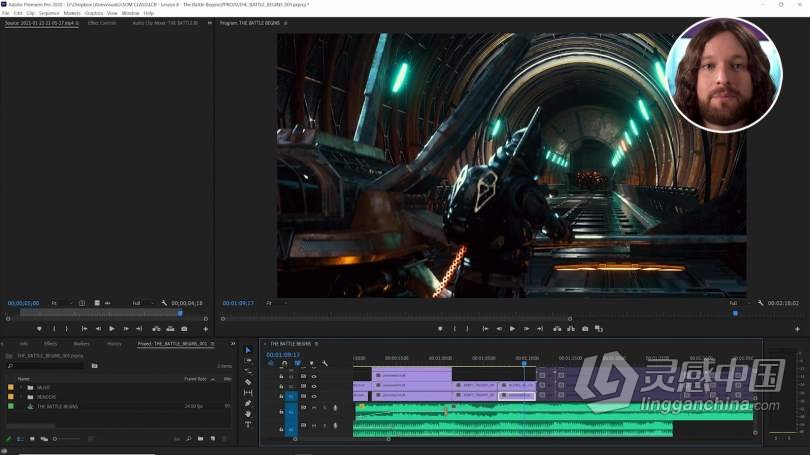Viewport: 810px width, 455px height.
Task: Mark Out point in Program monitor
Action: pyautogui.click(x=468, y=328)
